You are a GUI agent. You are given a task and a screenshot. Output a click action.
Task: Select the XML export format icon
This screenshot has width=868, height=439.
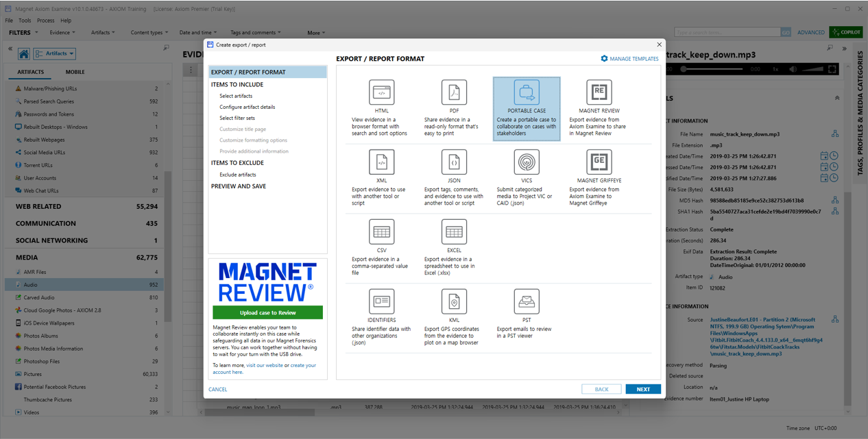(382, 162)
